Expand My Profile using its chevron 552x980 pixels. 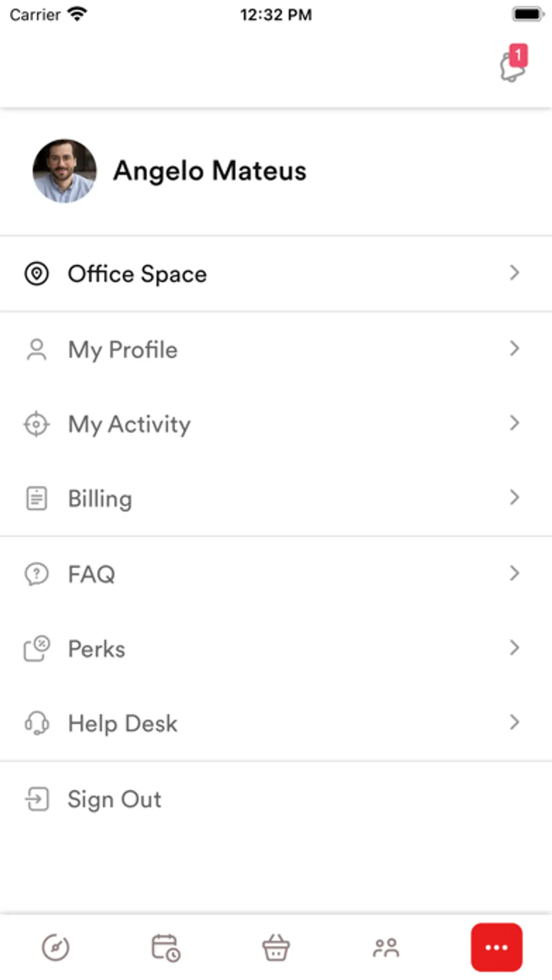(514, 349)
